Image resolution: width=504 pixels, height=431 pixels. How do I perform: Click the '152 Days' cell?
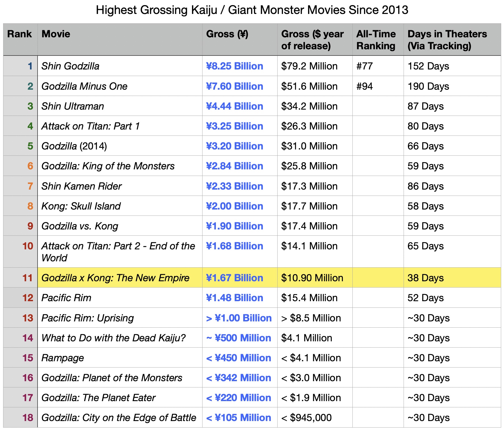(452, 66)
